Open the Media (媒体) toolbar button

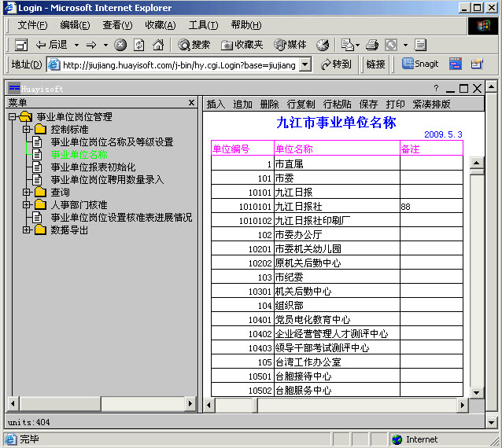290,45
